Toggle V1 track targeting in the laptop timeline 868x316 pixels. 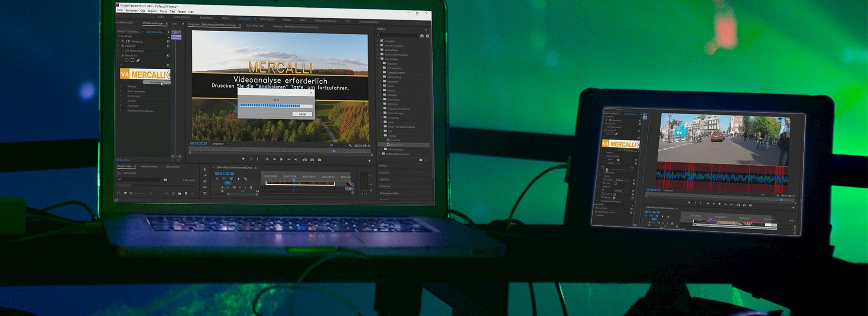228,183
